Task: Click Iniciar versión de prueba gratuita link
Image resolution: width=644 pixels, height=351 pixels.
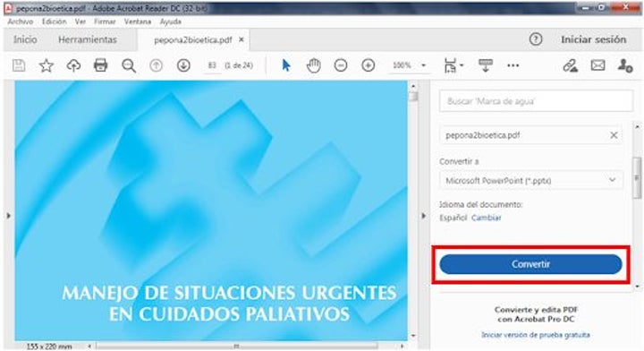Action: (x=536, y=335)
